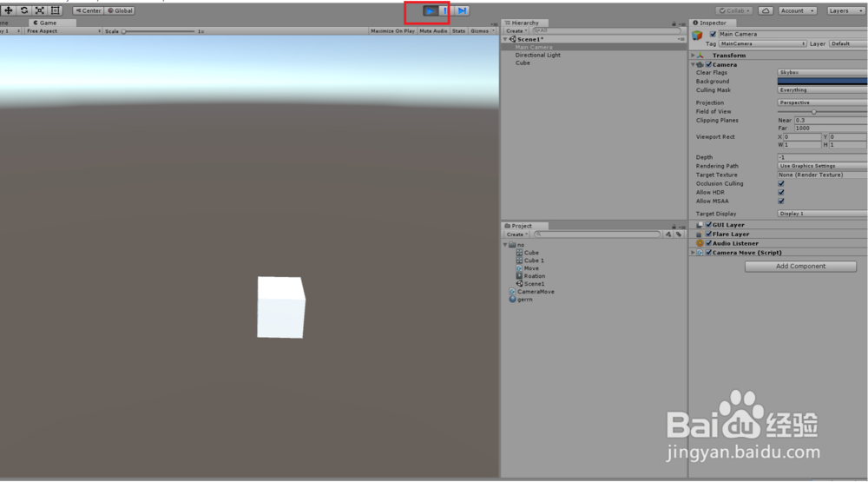Toggle the Allow MSAA checkbox
Image resolution: width=868 pixels, height=482 pixels.
[x=781, y=201]
